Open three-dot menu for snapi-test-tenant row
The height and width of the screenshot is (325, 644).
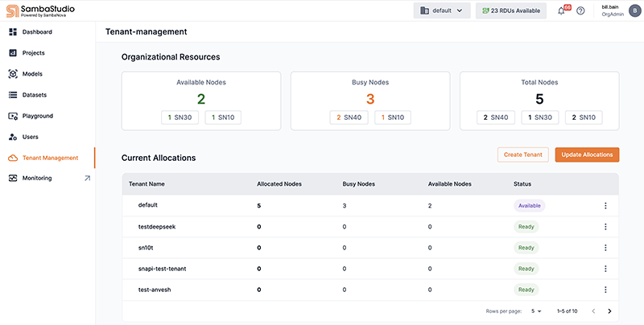coord(605,269)
